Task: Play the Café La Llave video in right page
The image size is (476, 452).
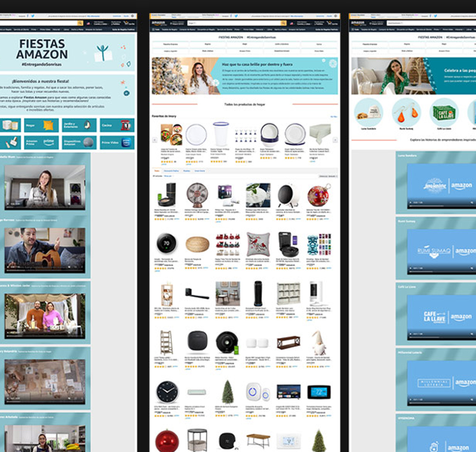Action: (x=411, y=333)
